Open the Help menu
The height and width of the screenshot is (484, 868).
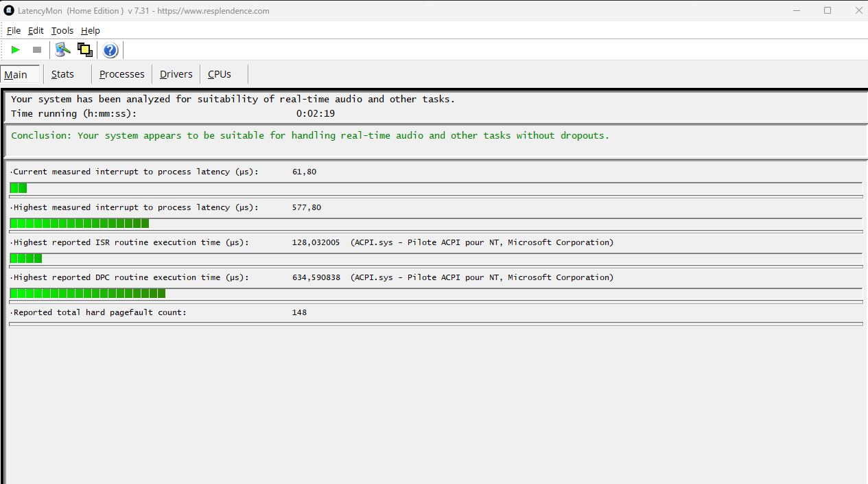coord(91,30)
